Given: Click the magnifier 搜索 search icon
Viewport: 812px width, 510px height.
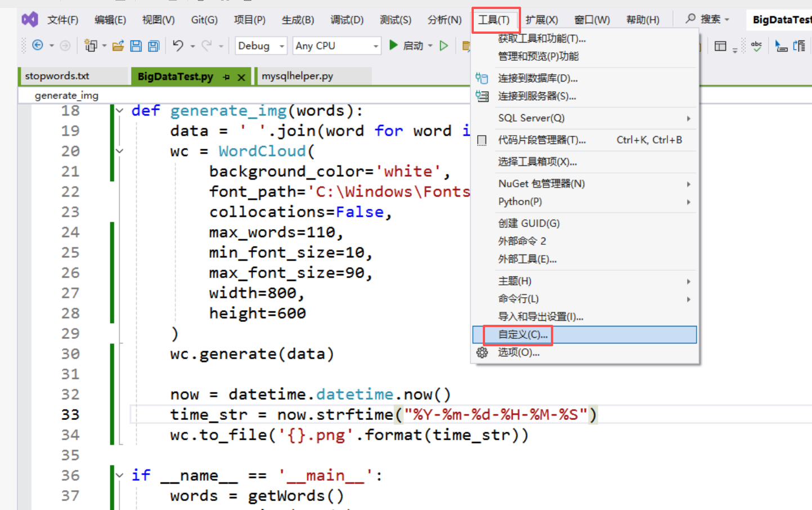Looking at the screenshot, I should pos(690,19).
